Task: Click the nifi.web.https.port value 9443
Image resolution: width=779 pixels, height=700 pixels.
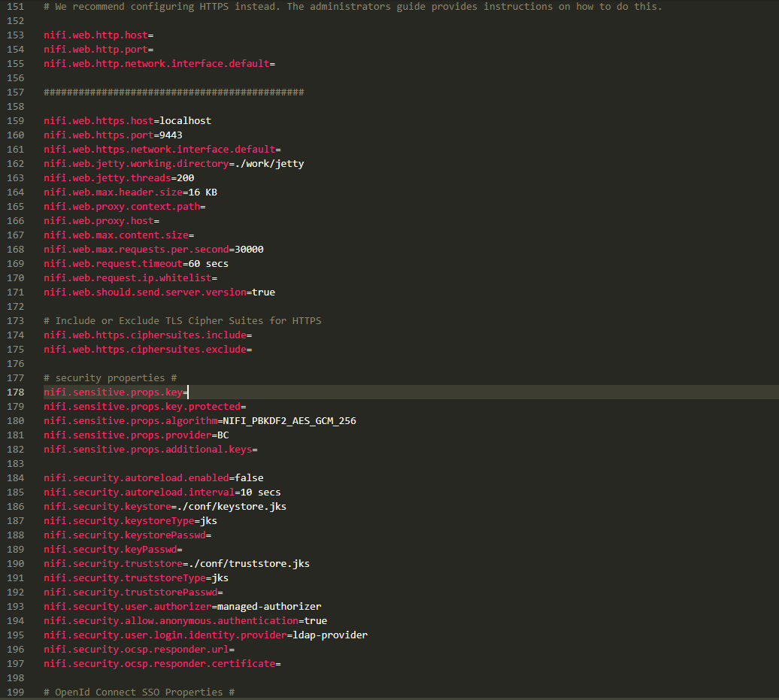Action: pyautogui.click(x=171, y=135)
